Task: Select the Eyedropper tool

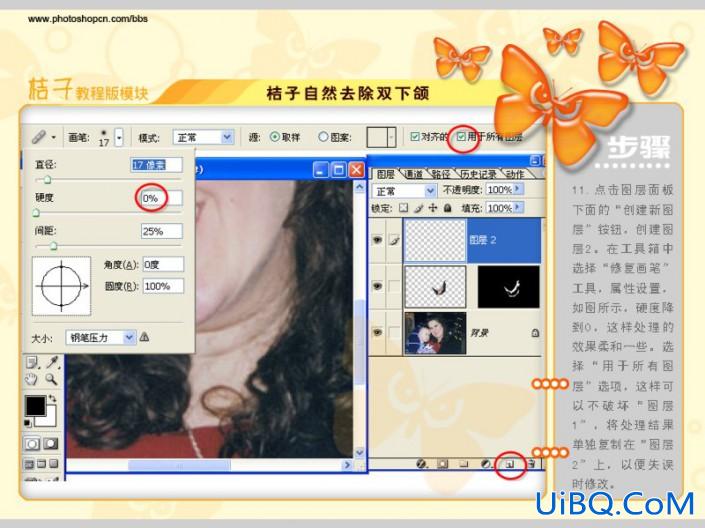Action: (x=52, y=362)
